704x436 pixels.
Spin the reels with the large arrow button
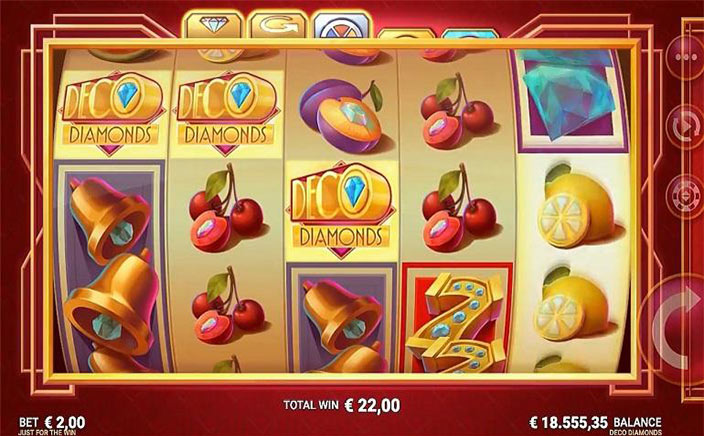tap(673, 323)
